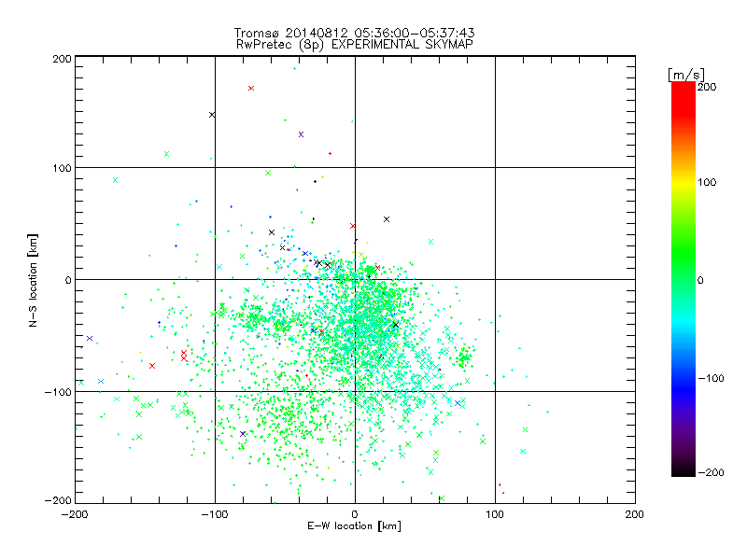This screenshot has height=560, width=747.
Task: Click the y-axis tick label '-100'
Action: point(58,392)
